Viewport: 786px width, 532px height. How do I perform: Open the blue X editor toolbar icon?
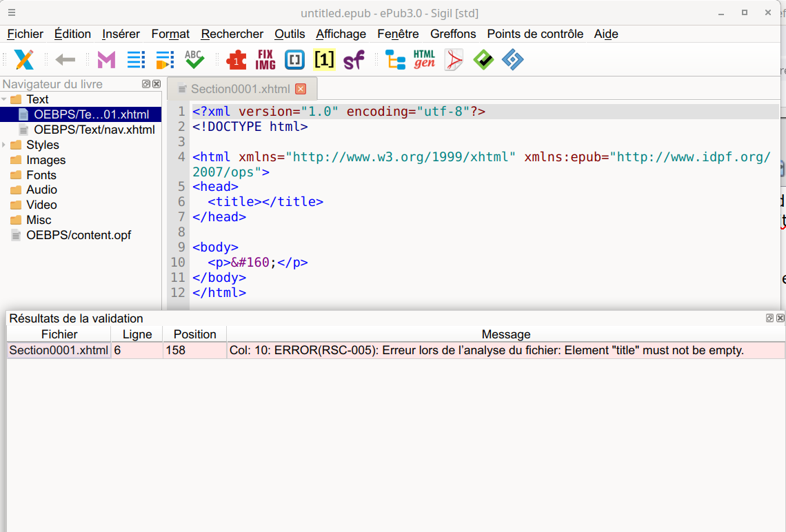click(x=24, y=60)
